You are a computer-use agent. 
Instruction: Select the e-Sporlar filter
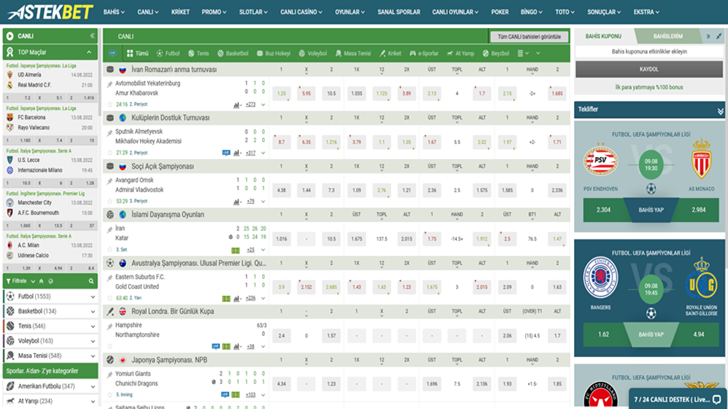pyautogui.click(x=423, y=53)
